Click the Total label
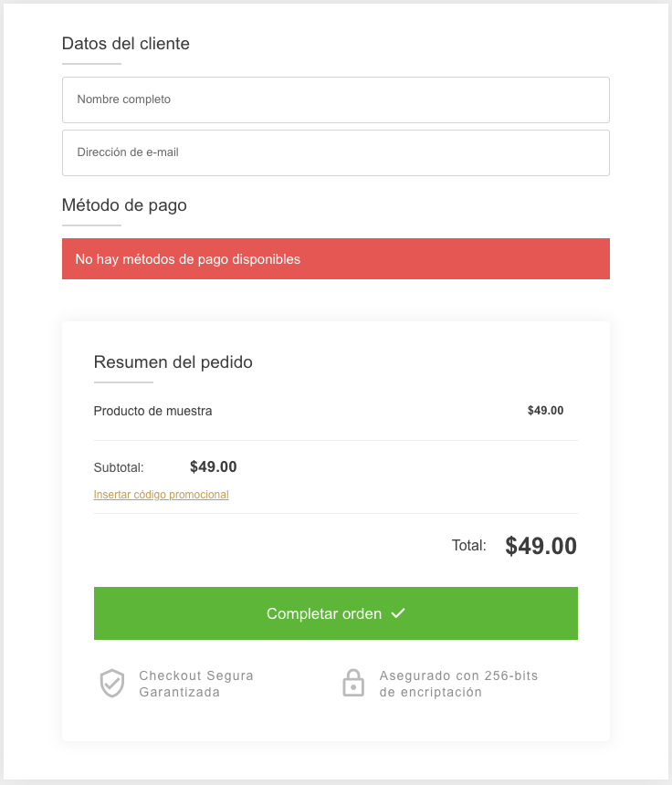This screenshot has width=672, height=785. point(468,546)
